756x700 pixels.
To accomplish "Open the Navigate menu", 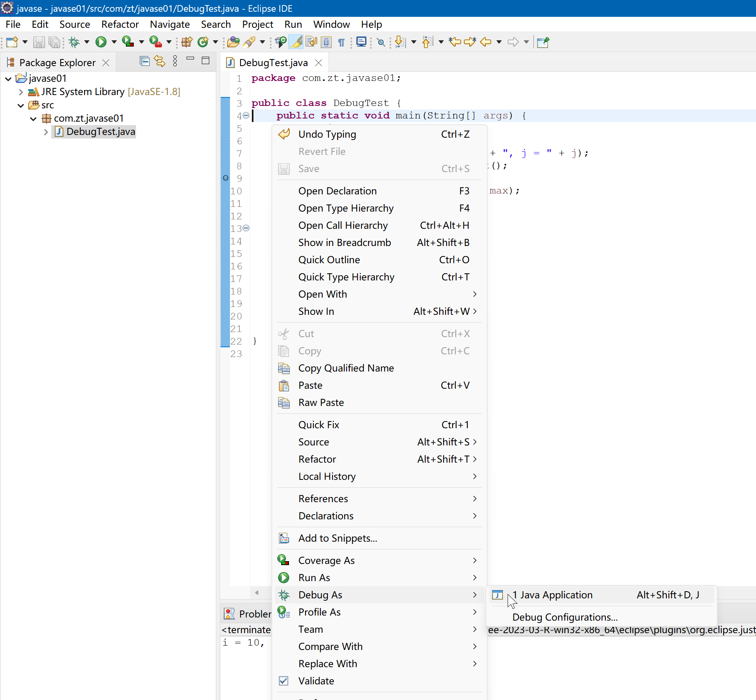I will click(170, 24).
